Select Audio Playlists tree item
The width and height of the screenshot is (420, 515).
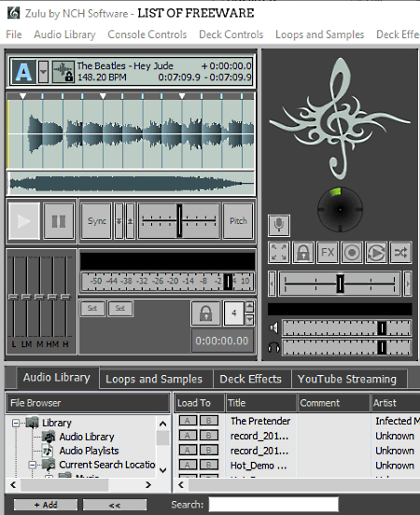(89, 451)
